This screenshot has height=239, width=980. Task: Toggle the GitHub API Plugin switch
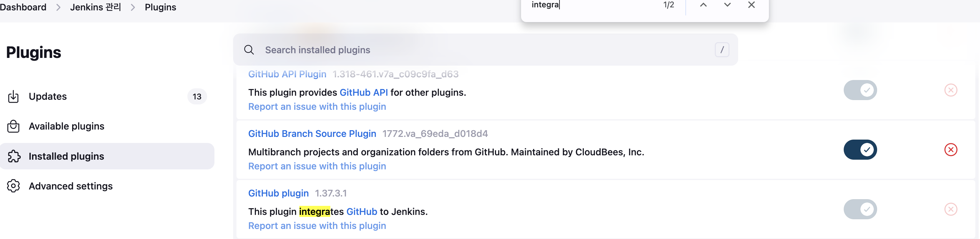click(860, 90)
